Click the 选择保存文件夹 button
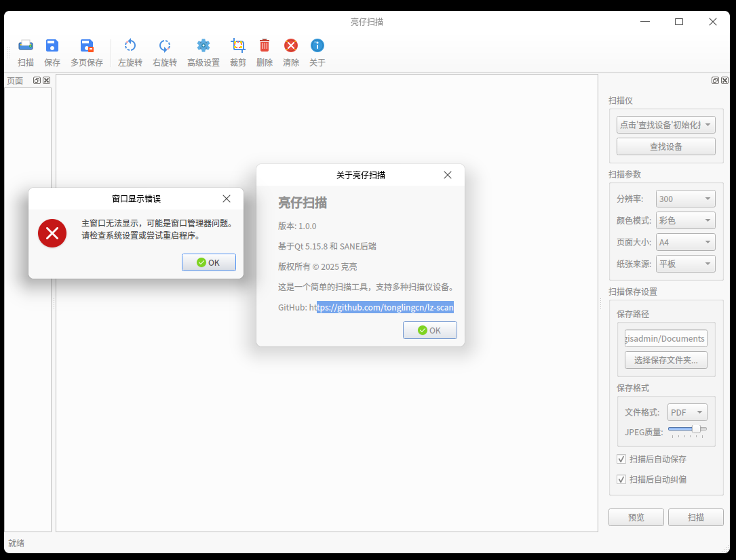The height and width of the screenshot is (560, 736). coord(665,360)
